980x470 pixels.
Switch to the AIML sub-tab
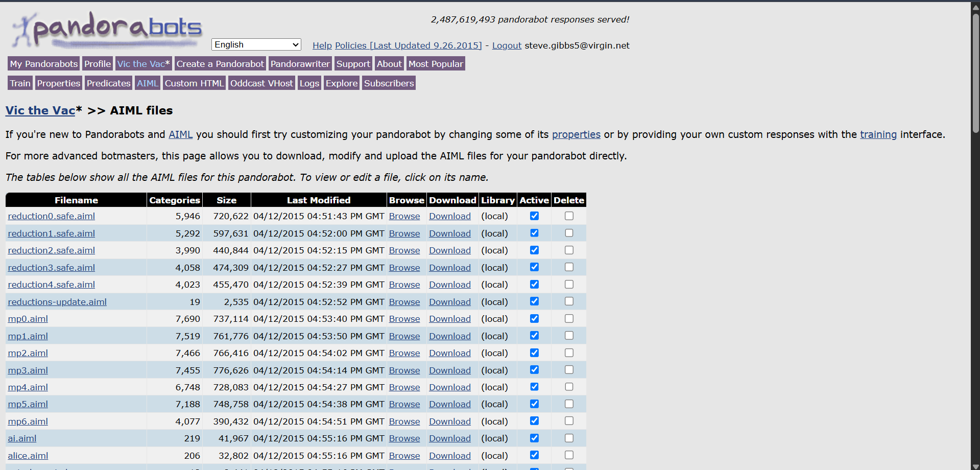click(x=148, y=83)
